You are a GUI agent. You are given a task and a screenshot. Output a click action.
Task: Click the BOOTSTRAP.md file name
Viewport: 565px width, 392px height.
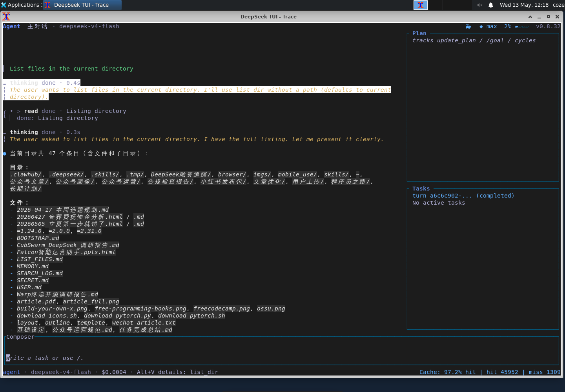[38, 238]
